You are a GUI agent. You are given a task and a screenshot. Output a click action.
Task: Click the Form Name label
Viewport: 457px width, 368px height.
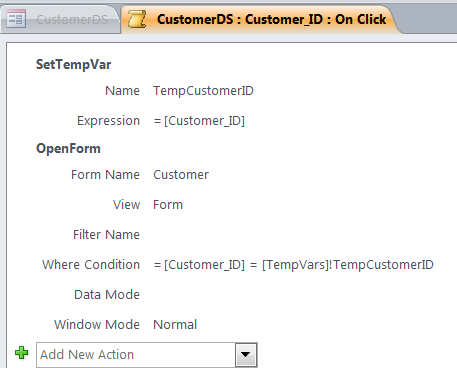(105, 175)
